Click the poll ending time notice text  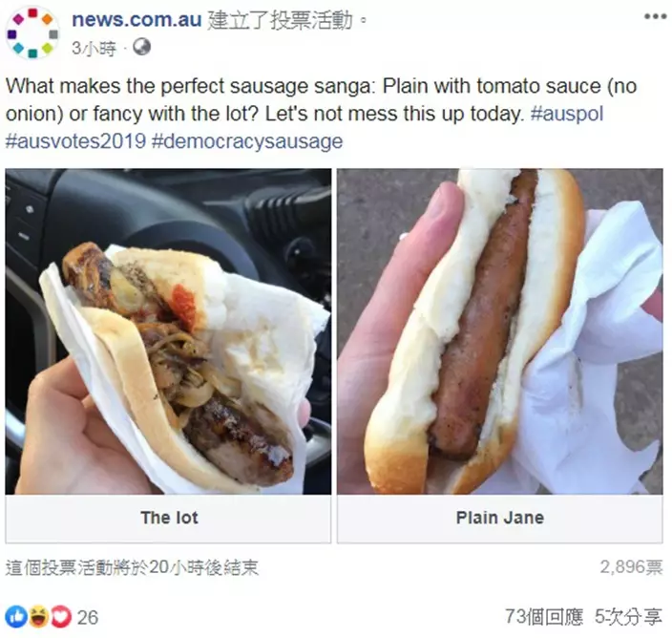coord(132,567)
